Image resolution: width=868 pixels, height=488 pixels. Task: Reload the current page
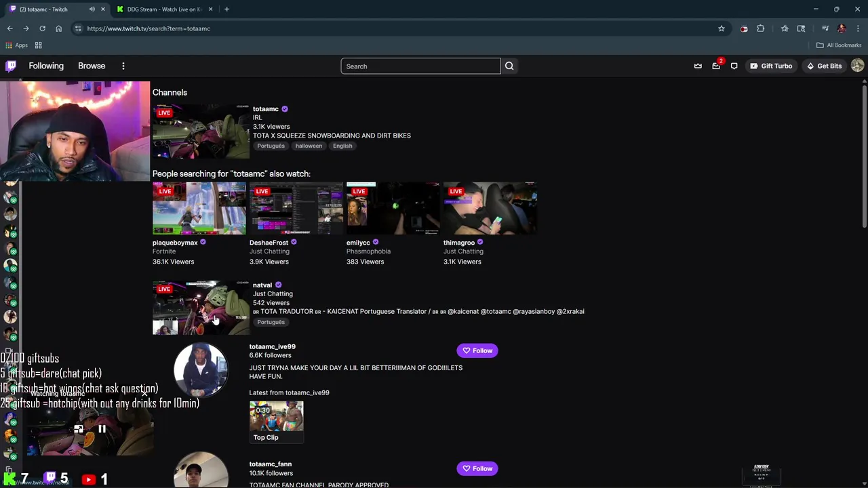42,28
